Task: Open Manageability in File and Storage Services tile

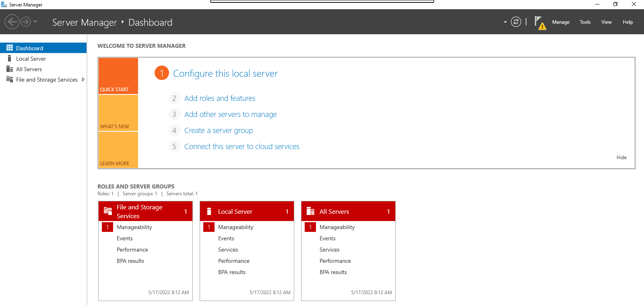Action: (134, 227)
